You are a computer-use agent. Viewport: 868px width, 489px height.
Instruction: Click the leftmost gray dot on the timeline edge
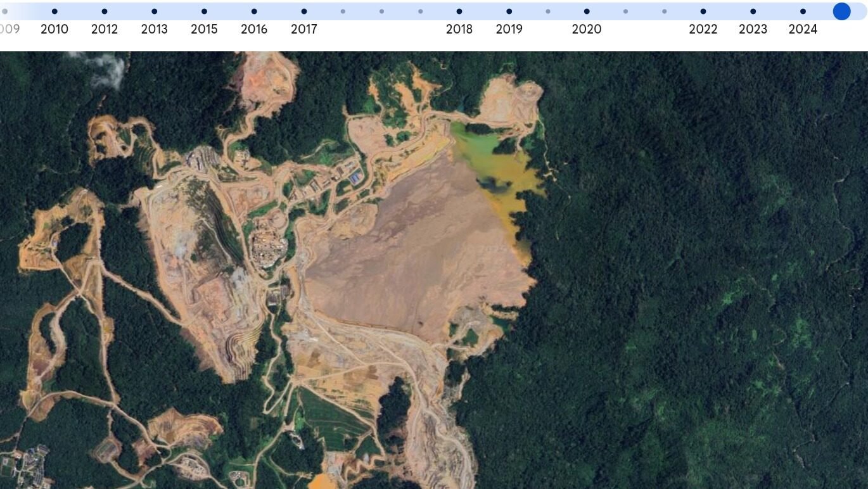click(x=4, y=10)
